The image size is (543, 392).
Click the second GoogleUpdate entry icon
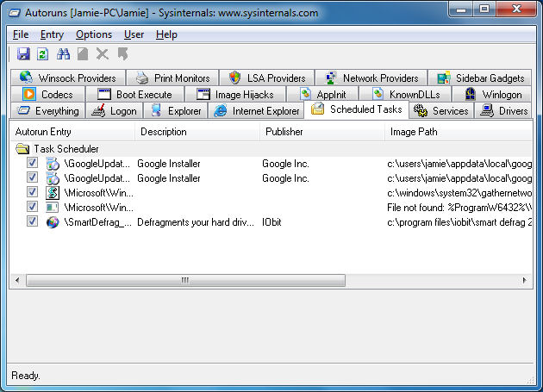click(x=53, y=178)
